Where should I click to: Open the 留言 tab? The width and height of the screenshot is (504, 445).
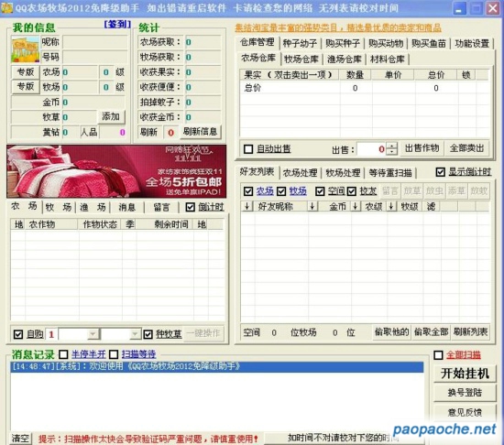tap(161, 208)
